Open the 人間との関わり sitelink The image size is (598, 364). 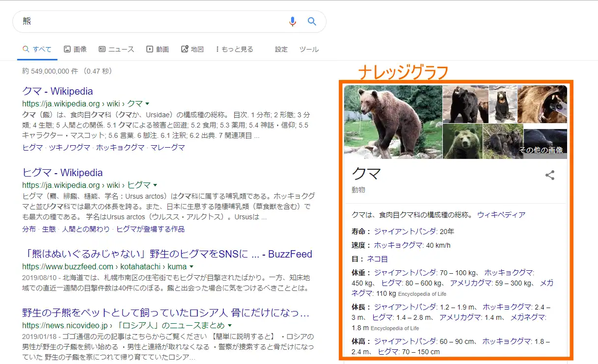tap(86, 229)
